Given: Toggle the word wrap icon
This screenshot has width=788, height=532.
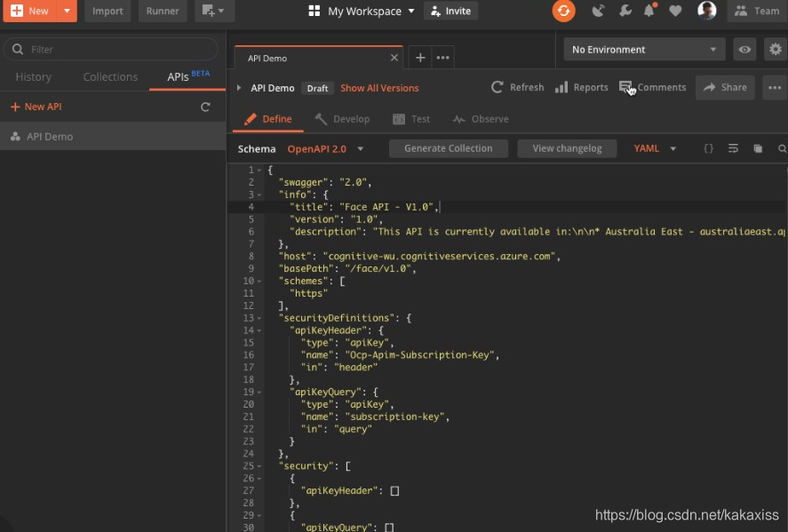Looking at the screenshot, I should [x=733, y=148].
